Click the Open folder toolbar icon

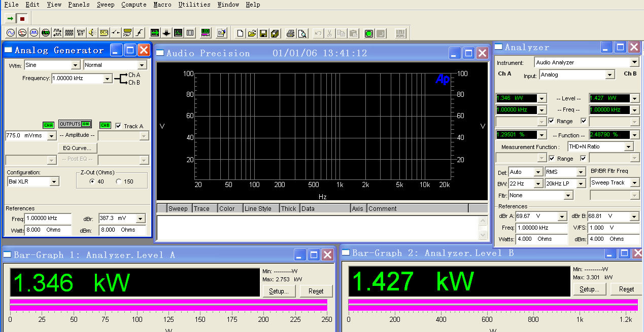[x=252, y=33]
